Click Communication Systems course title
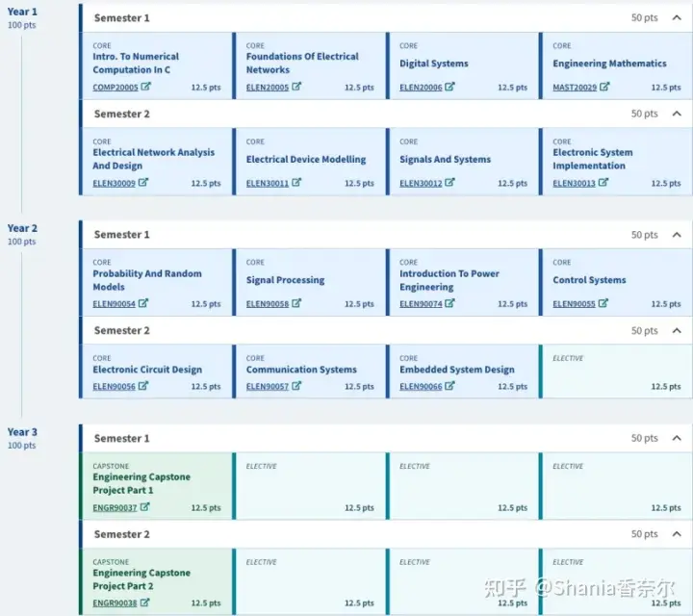Screen dimensions: 693x616 pyautogui.click(x=301, y=370)
